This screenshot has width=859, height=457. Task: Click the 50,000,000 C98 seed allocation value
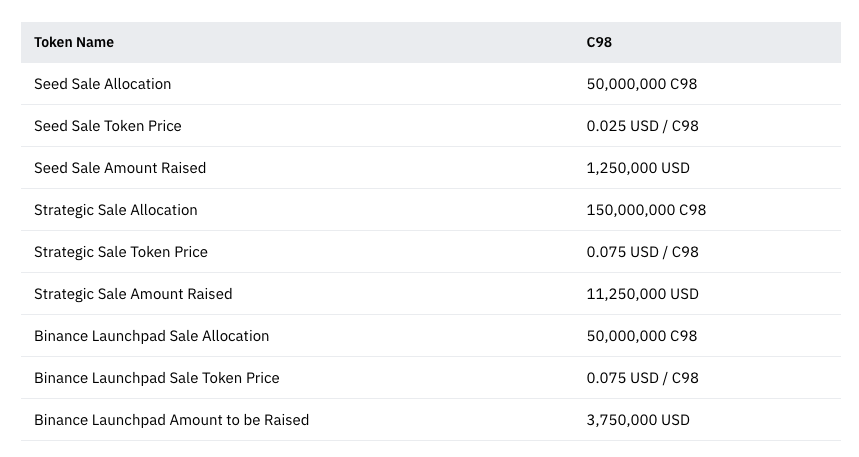pyautogui.click(x=641, y=84)
